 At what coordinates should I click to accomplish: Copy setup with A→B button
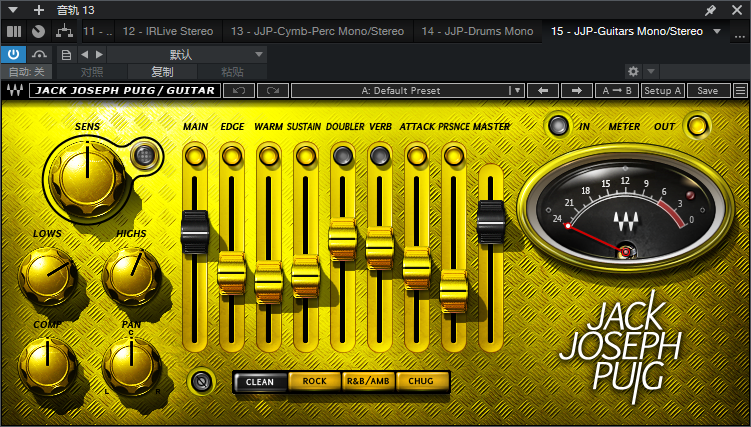617,90
